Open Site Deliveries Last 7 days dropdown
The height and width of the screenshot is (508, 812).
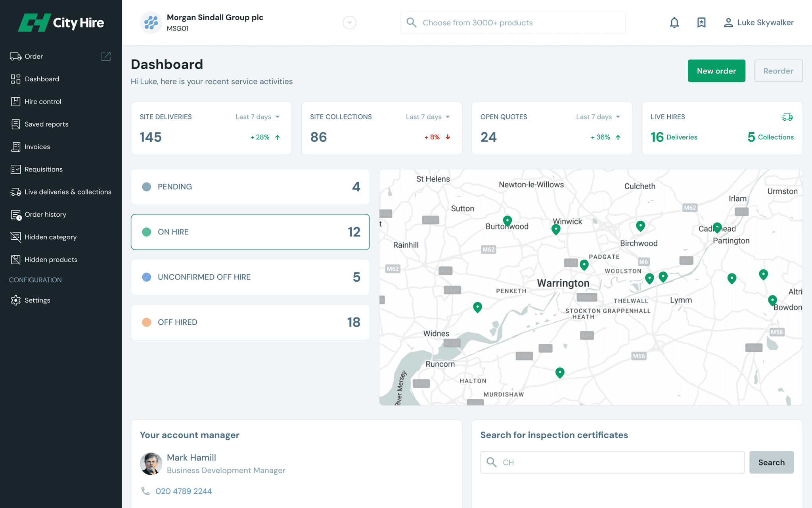click(258, 117)
